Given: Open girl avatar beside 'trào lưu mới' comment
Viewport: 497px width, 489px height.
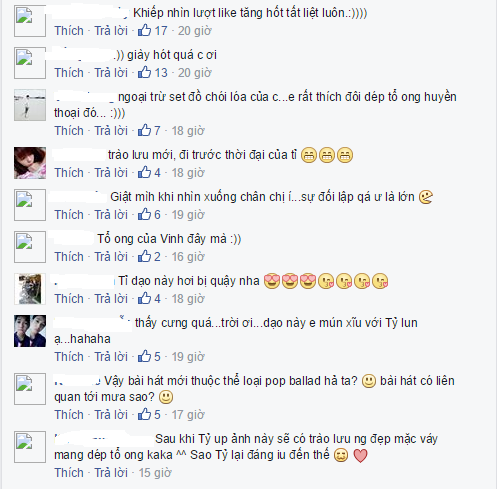Looking at the screenshot, I should pos(30,163).
